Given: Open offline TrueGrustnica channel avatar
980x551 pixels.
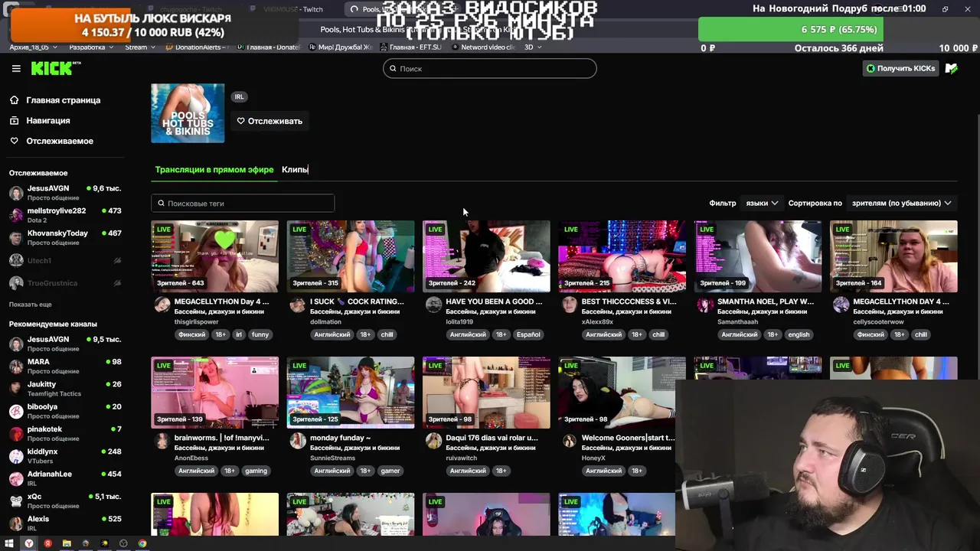Looking at the screenshot, I should (x=16, y=283).
